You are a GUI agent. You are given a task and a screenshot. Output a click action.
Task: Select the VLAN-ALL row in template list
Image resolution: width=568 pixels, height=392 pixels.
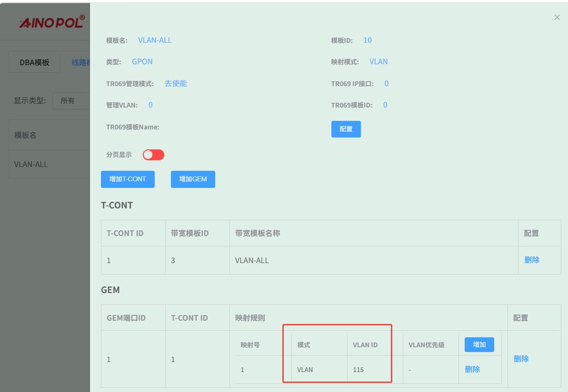click(x=49, y=164)
